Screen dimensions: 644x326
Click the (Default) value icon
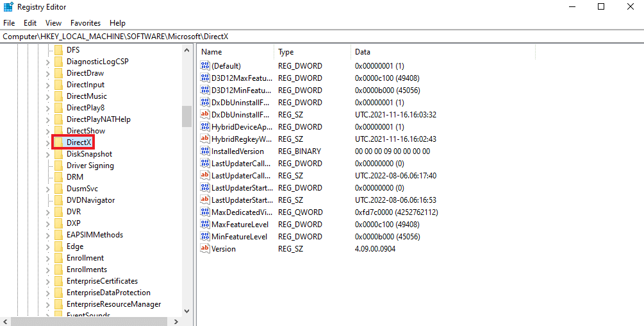(x=204, y=65)
